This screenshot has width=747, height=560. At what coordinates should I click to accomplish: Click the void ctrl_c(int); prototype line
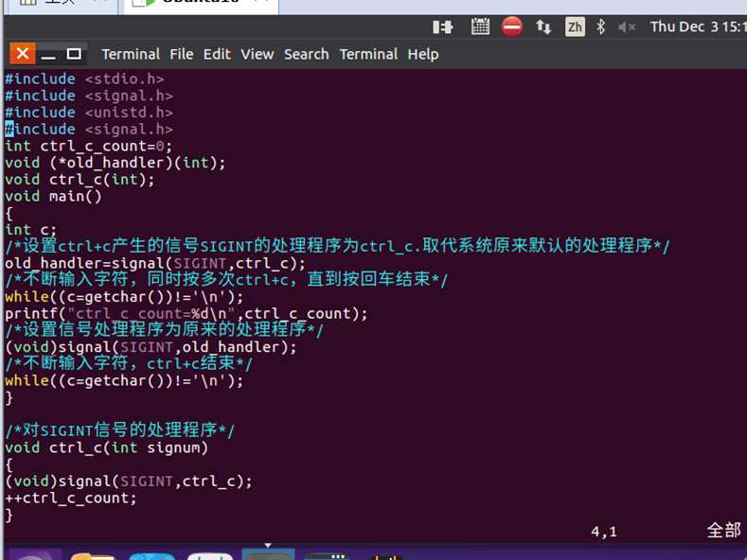80,180
